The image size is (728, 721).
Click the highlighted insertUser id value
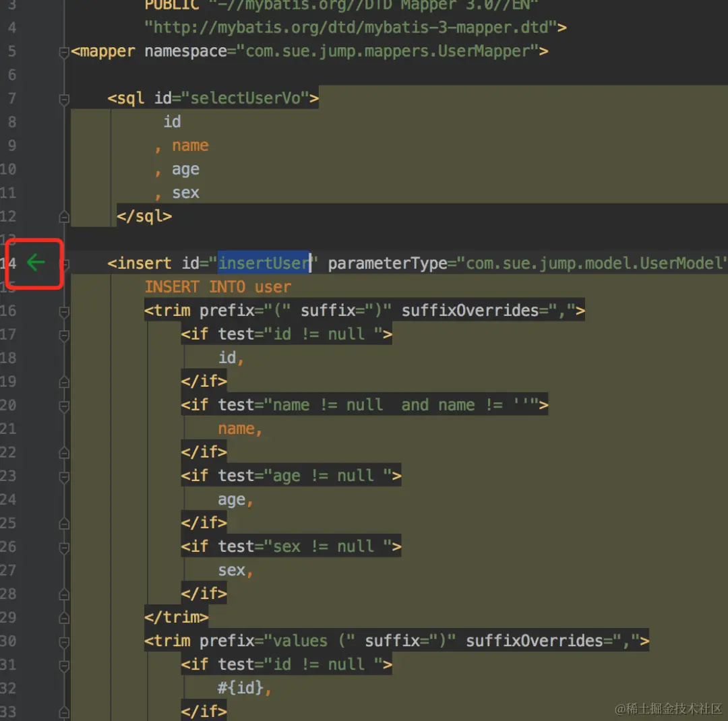click(264, 263)
